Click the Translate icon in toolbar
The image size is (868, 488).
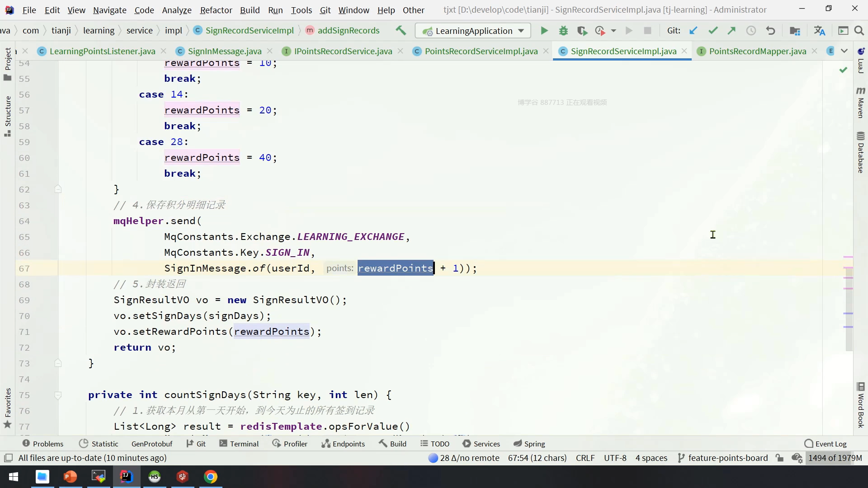pyautogui.click(x=819, y=31)
